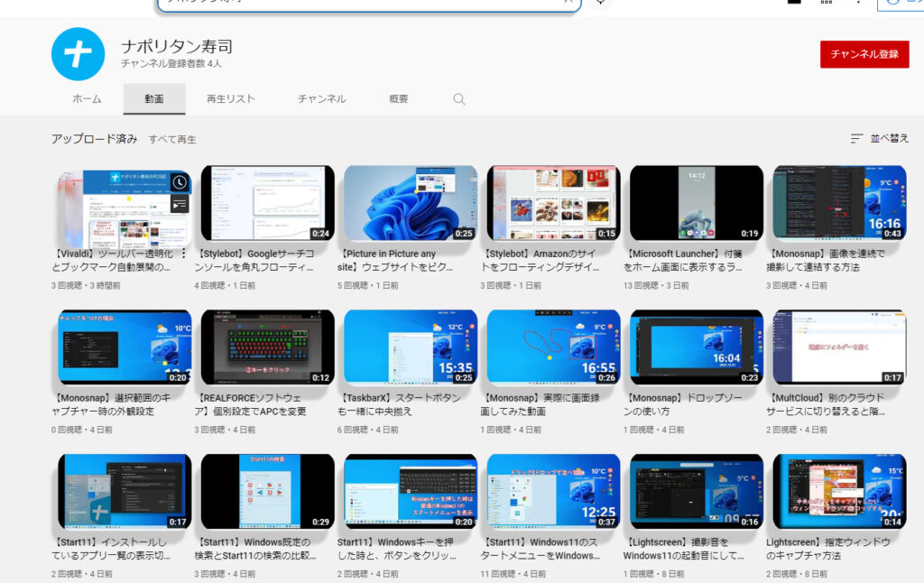The width and height of the screenshot is (924, 583).
Task: Open the Start11 0:29 search comparison thumbnail
Action: (267, 492)
